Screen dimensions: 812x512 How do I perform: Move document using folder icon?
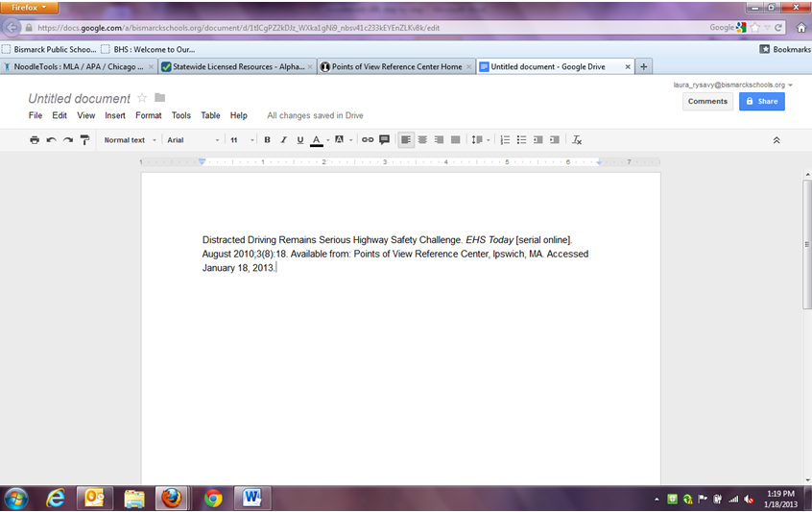click(x=160, y=97)
